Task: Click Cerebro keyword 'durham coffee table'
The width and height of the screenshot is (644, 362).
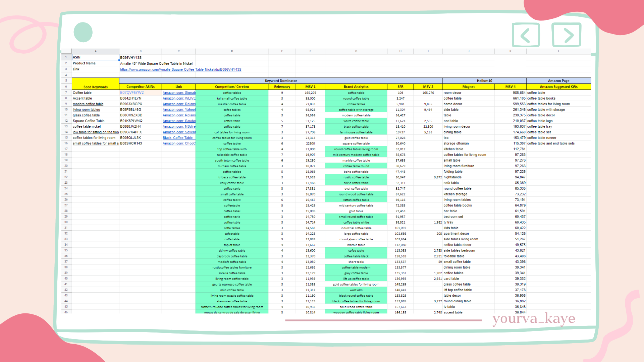Action: (232, 166)
